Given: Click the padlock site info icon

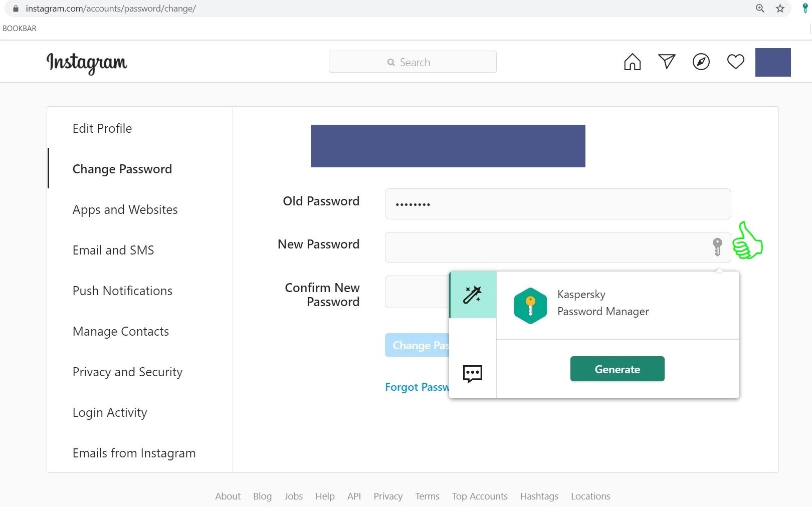Looking at the screenshot, I should 16,9.
